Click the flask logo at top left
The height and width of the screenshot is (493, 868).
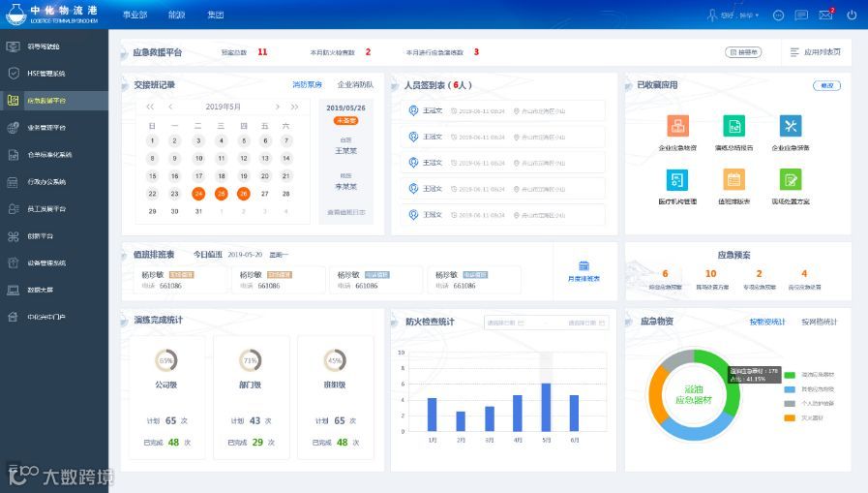[x=16, y=15]
